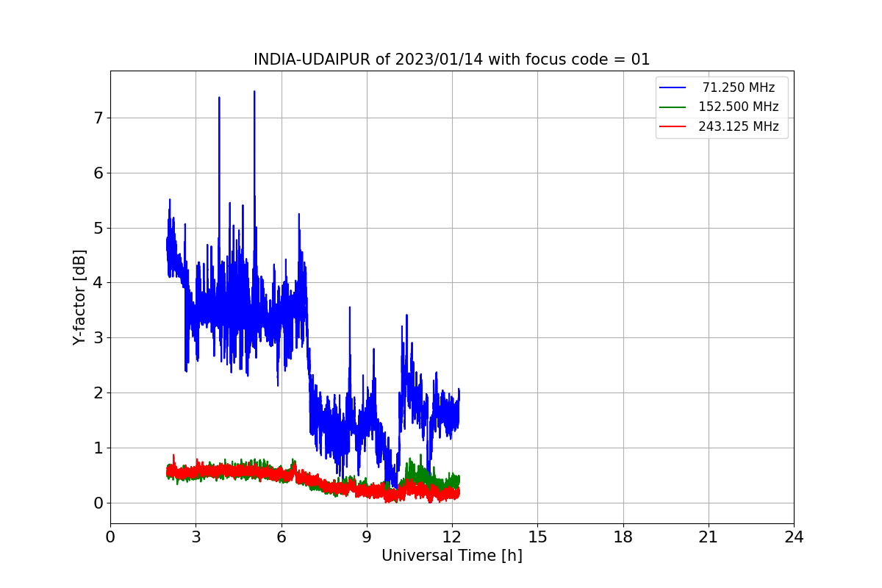Click y-axis tick label 2
This screenshot has width=882, height=588.
[98, 392]
